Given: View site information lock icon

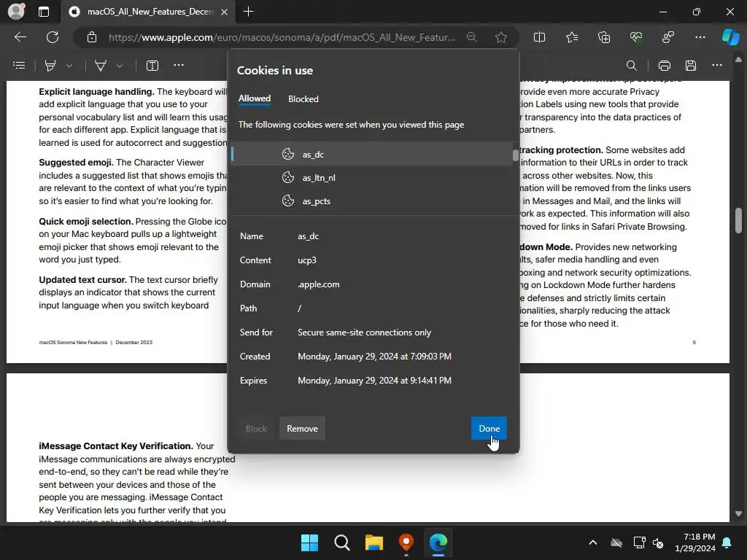Looking at the screenshot, I should pyautogui.click(x=92, y=37).
